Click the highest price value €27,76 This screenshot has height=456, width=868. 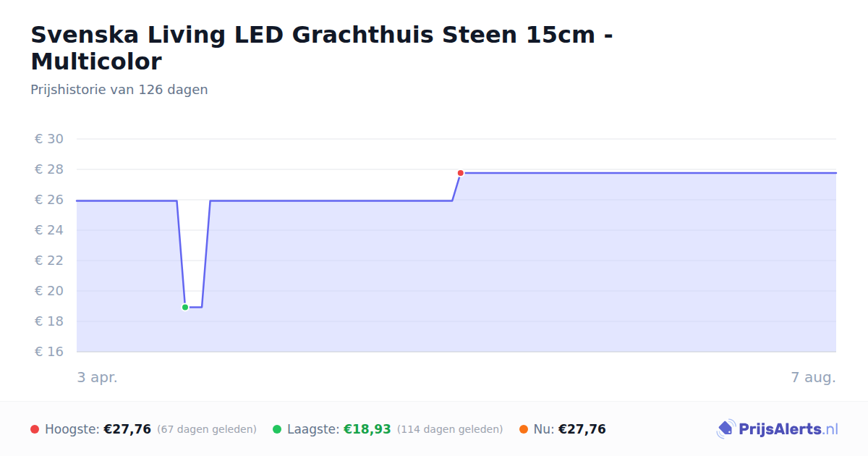click(x=127, y=429)
